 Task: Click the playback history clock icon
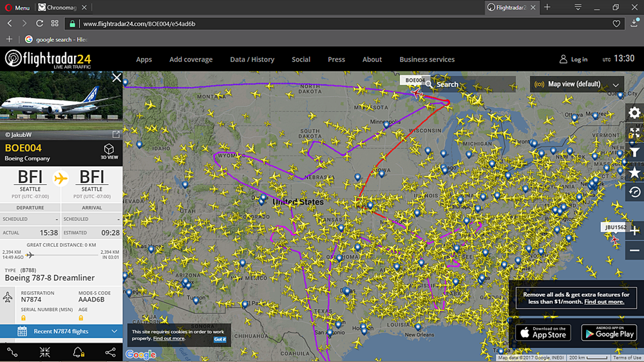click(634, 193)
